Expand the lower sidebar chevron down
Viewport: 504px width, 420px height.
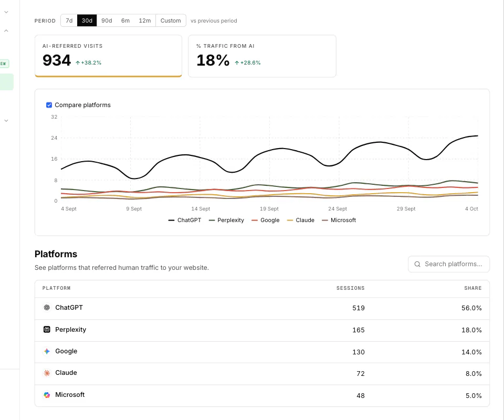(x=6, y=121)
